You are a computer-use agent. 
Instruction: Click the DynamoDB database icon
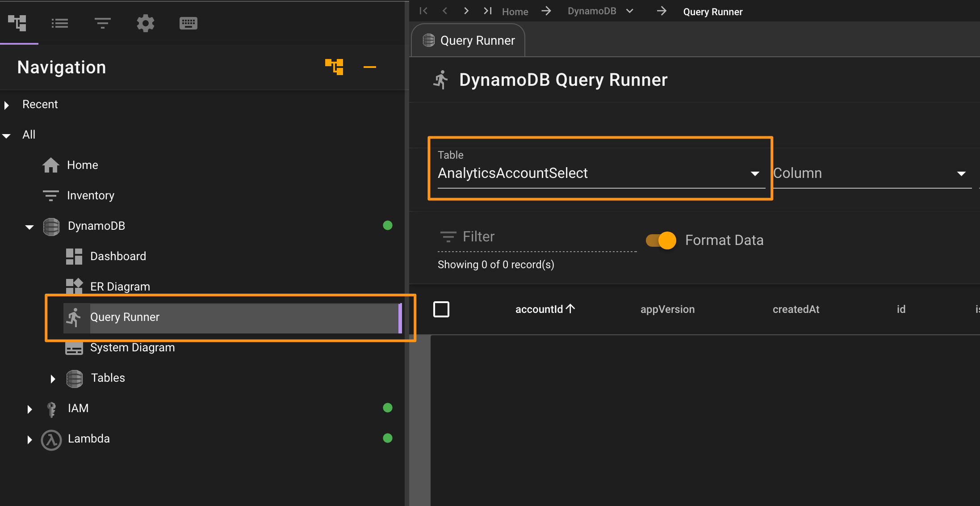(51, 225)
